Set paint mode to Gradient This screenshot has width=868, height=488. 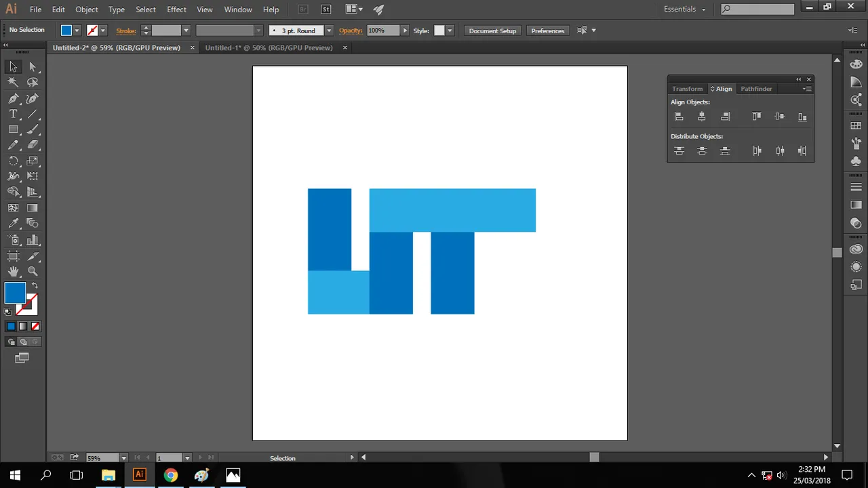22,326
